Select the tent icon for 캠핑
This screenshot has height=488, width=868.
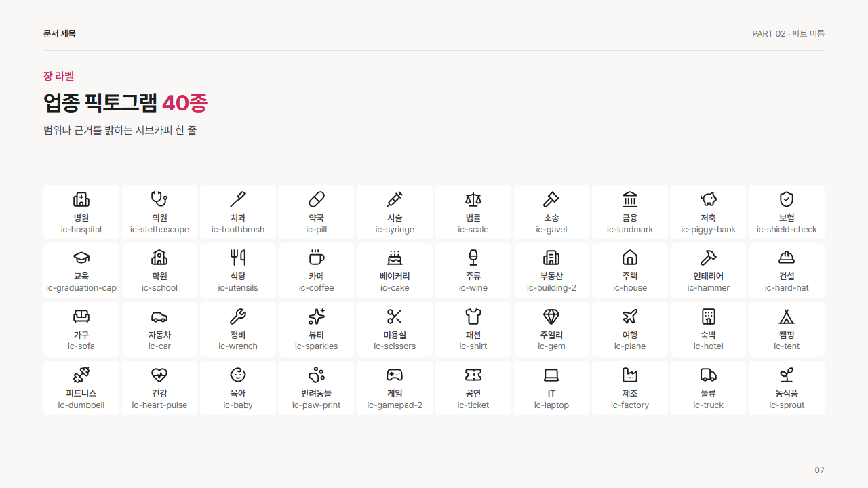(x=787, y=317)
